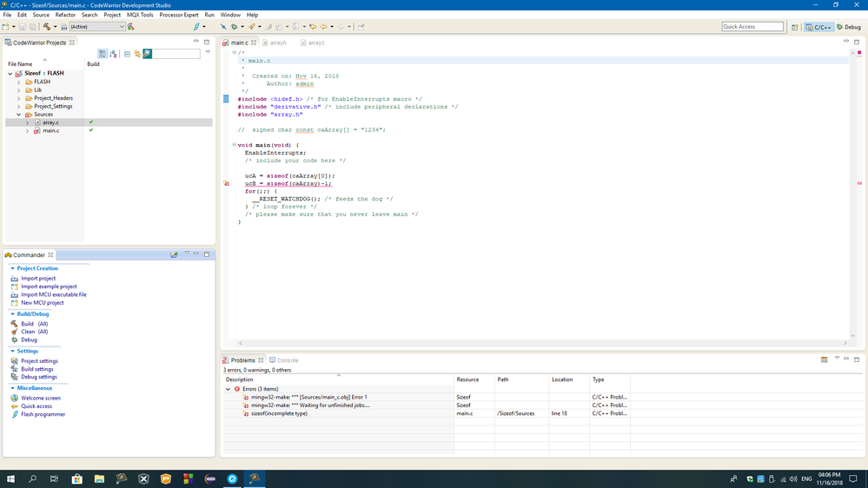
Task: Click the Open Perspective icon
Action: coord(795,27)
